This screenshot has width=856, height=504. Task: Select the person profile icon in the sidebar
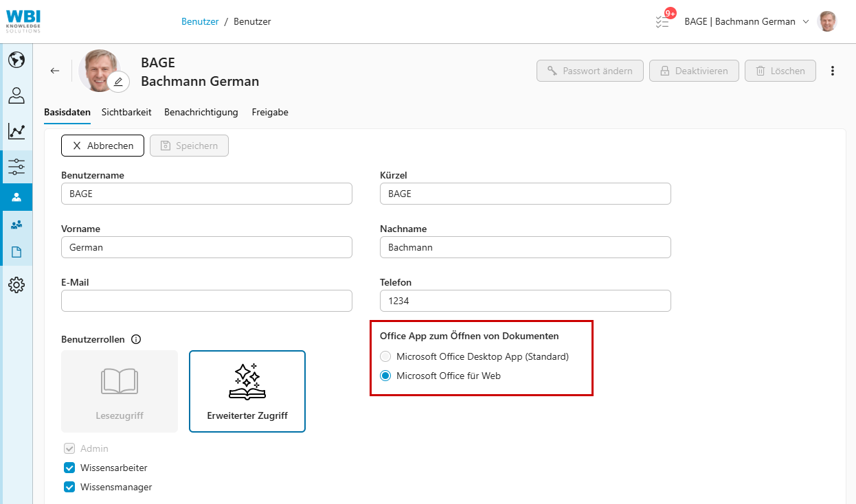tap(16, 95)
